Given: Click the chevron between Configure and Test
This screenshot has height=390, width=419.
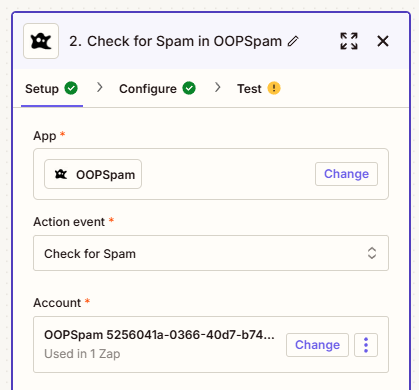Looking at the screenshot, I should (218, 88).
